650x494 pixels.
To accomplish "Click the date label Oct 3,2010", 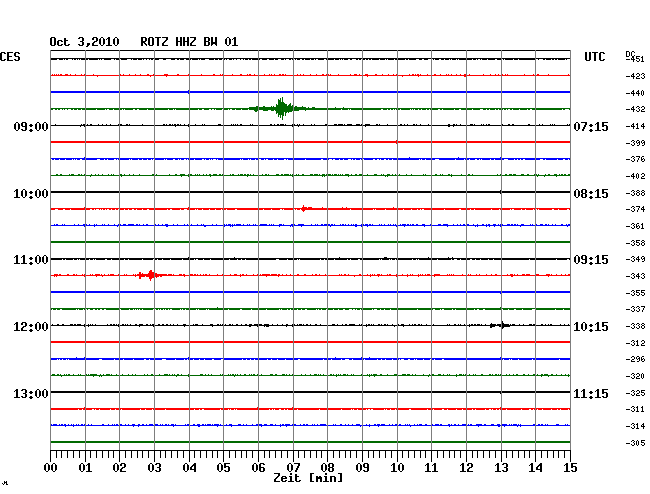I will [x=84, y=42].
